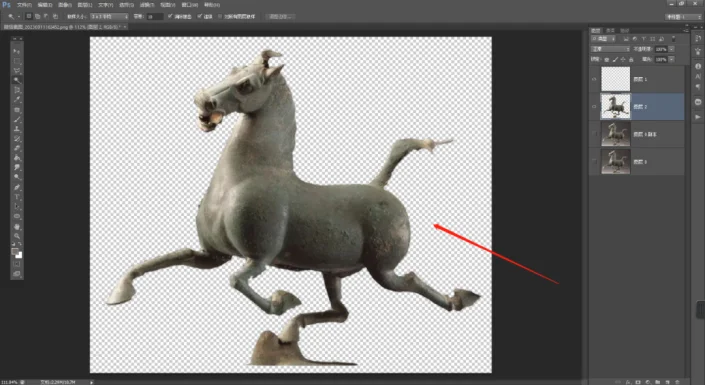The image size is (705, 385).
Task: Swap foreground and background colors
Action: [20, 244]
